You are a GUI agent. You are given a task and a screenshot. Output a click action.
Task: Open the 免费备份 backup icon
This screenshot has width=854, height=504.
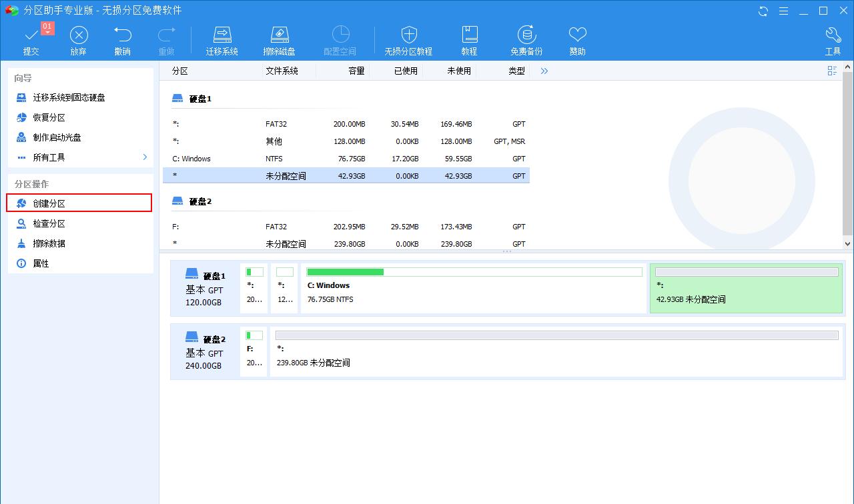coord(526,35)
